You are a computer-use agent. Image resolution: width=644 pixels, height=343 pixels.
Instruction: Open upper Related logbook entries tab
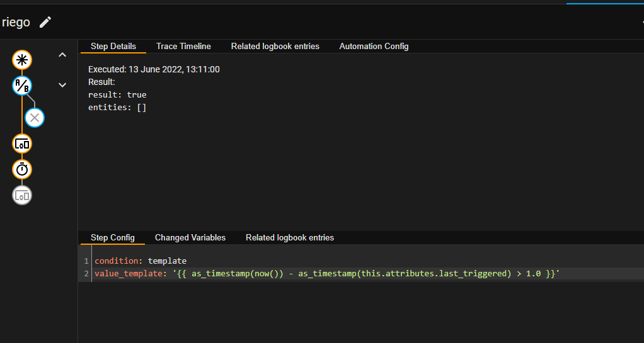[x=275, y=47]
